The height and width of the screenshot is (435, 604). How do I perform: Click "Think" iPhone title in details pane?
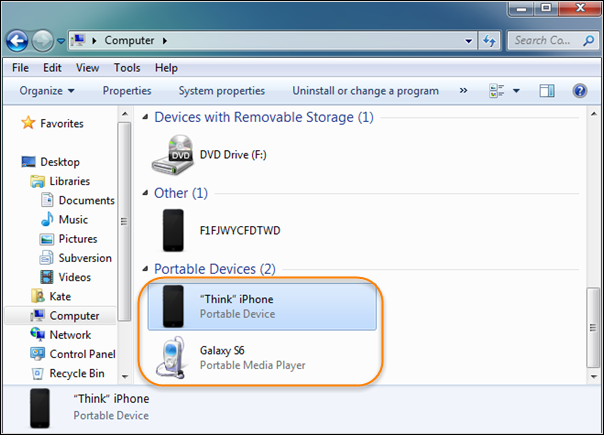pos(111,399)
